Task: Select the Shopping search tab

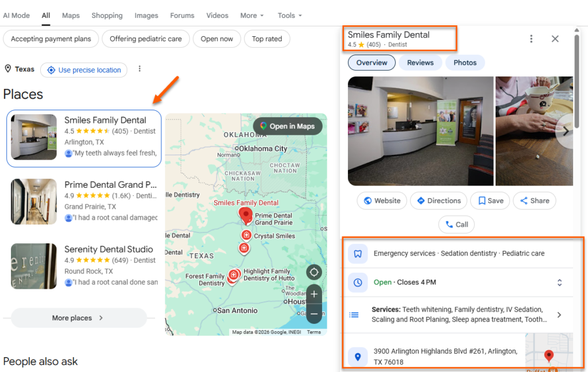Action: click(107, 15)
